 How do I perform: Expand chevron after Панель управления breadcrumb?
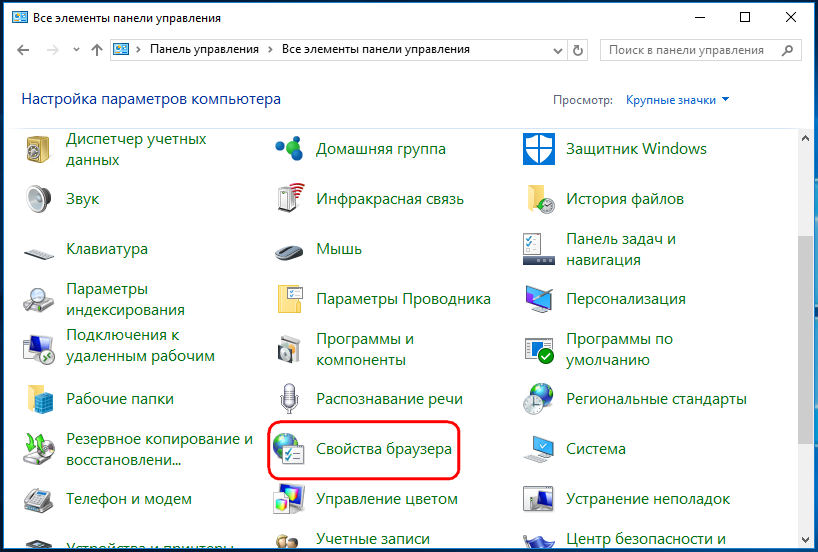(x=270, y=50)
